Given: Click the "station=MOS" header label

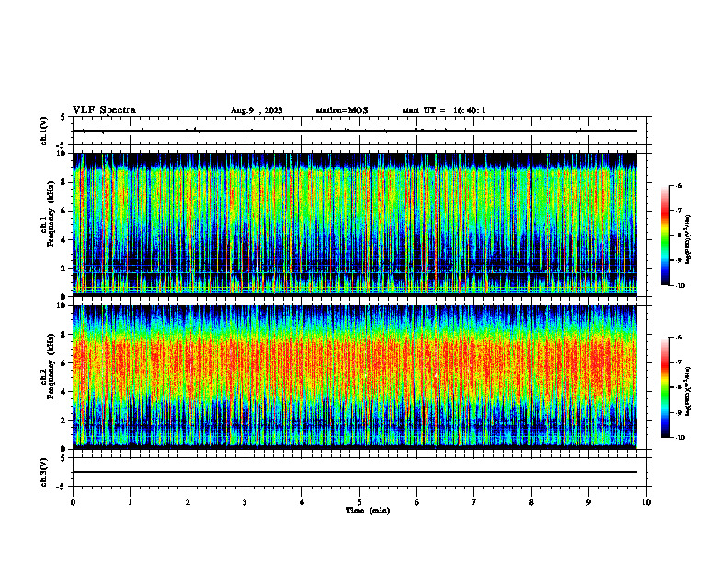Looking at the screenshot, I should tap(342, 110).
